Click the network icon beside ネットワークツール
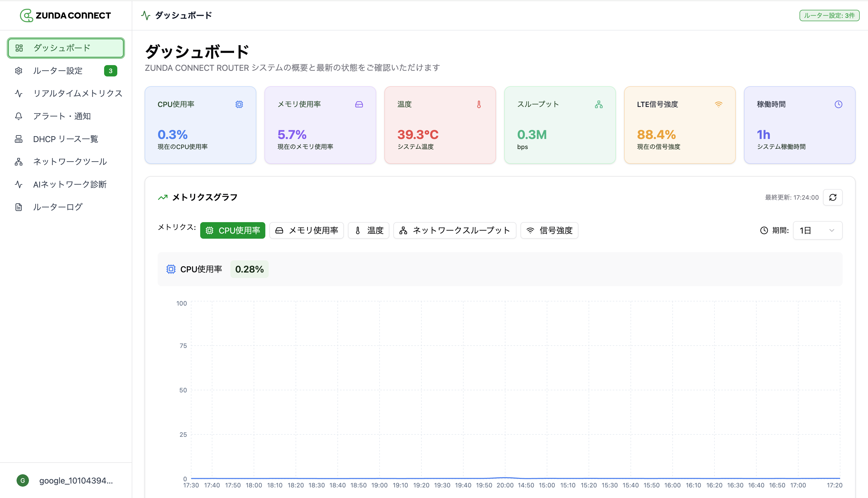Screen dimensions: 868x498 19,162
